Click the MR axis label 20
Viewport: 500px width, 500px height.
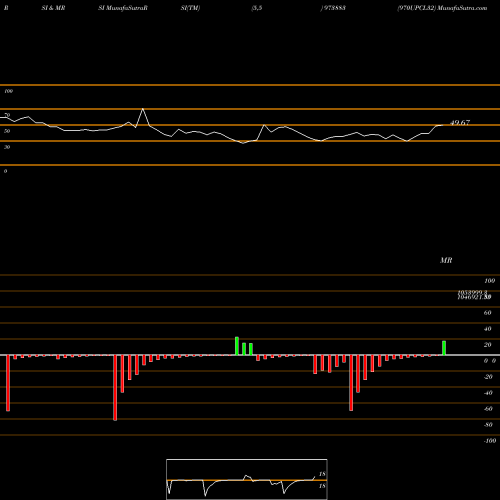[487, 345]
